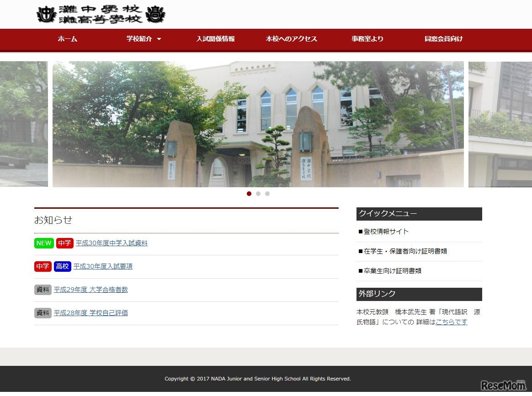This screenshot has height=396, width=532.
Task: Open the 学校紹介 dropdown menu
Action: click(x=144, y=39)
